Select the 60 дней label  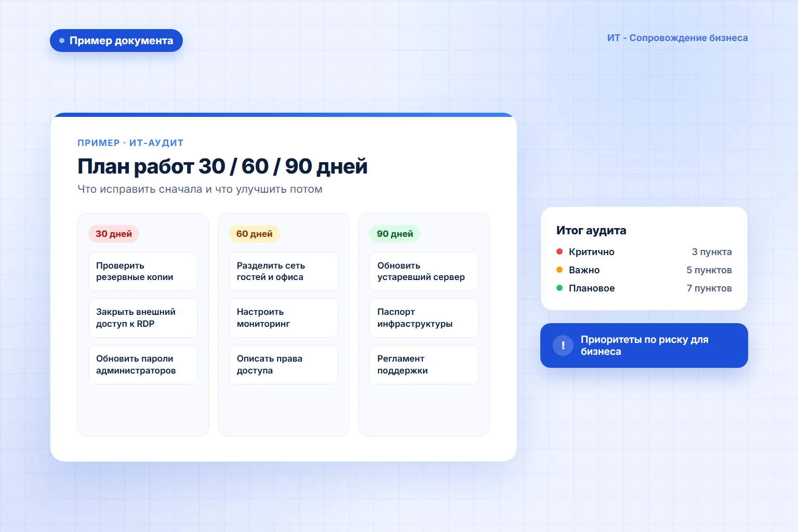(255, 234)
